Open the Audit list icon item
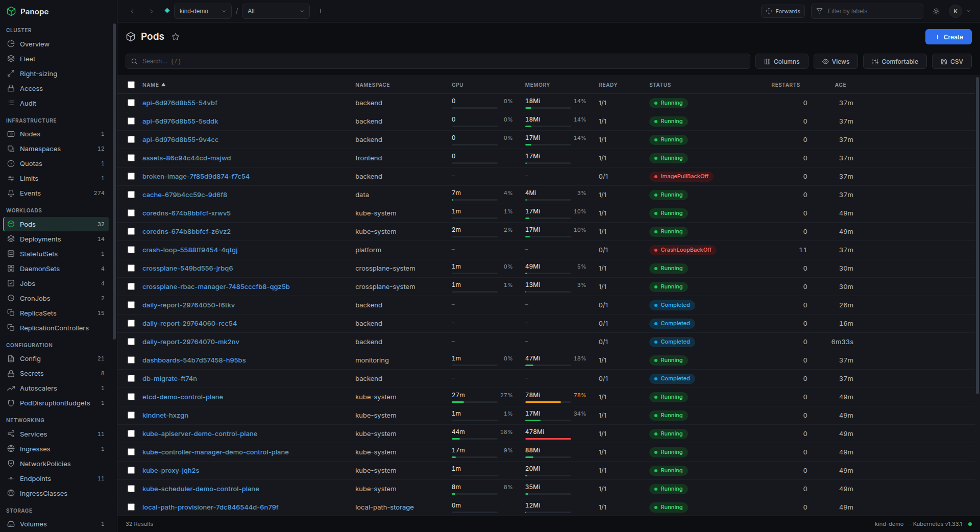Screen dimensions: 980x532 (11, 103)
